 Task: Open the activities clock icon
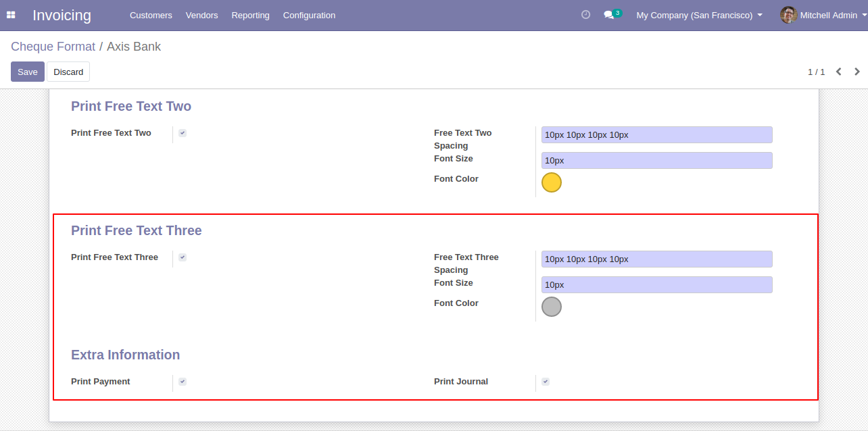(585, 15)
